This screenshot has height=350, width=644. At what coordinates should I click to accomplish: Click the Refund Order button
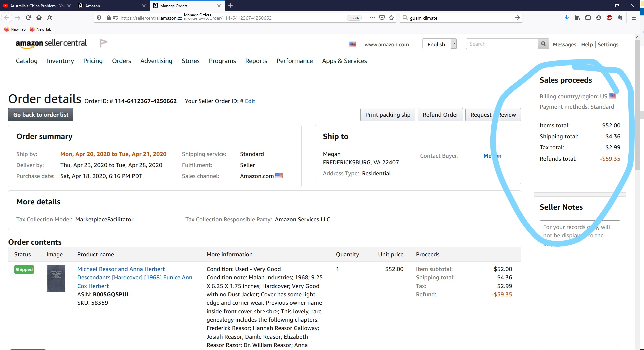coord(440,115)
